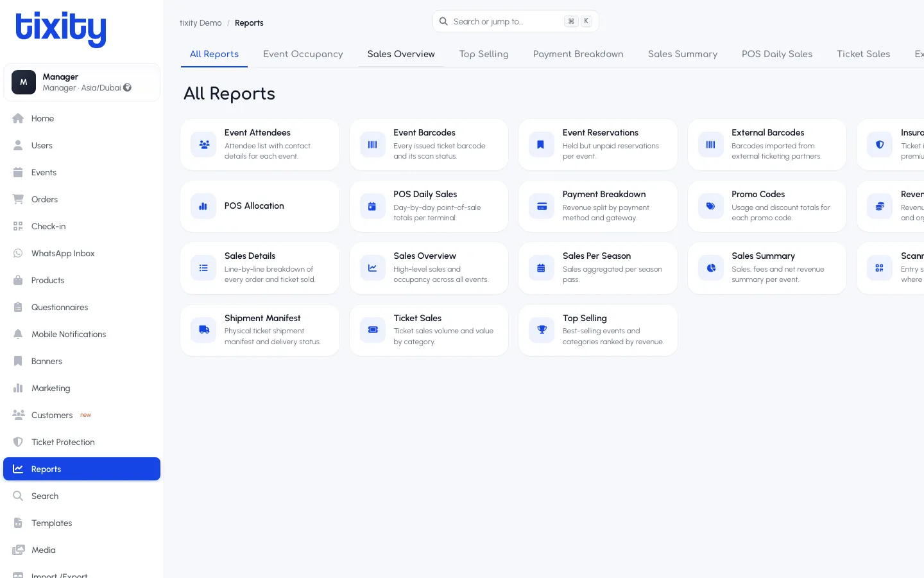Click the Promo Codes tags icon

coord(711,206)
